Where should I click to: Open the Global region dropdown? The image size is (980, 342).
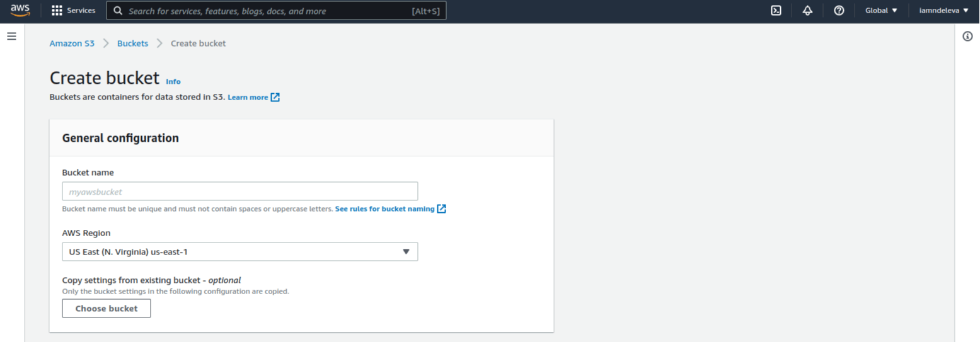881,11
